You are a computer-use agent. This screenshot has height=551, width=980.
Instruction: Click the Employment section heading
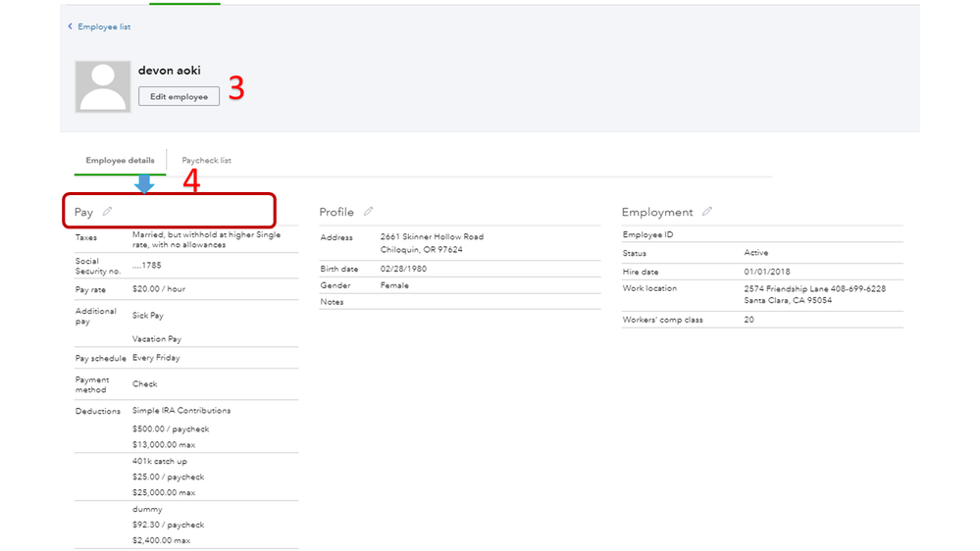click(x=657, y=212)
